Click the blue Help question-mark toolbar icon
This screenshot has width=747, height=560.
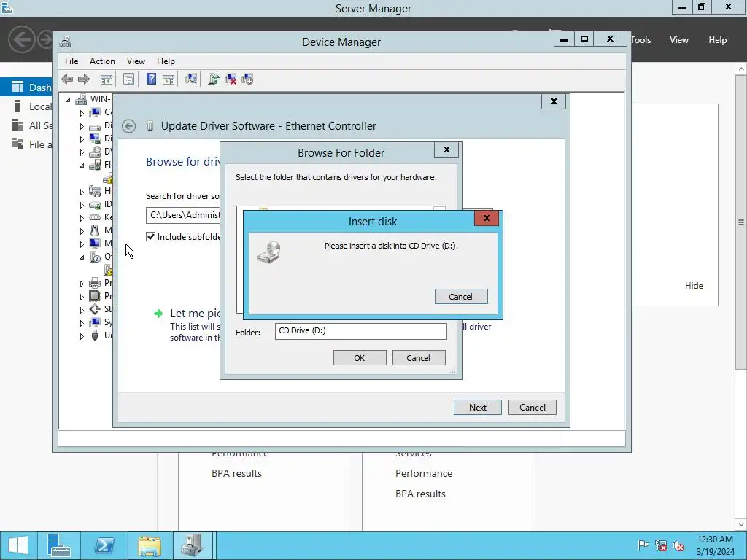pyautogui.click(x=151, y=79)
